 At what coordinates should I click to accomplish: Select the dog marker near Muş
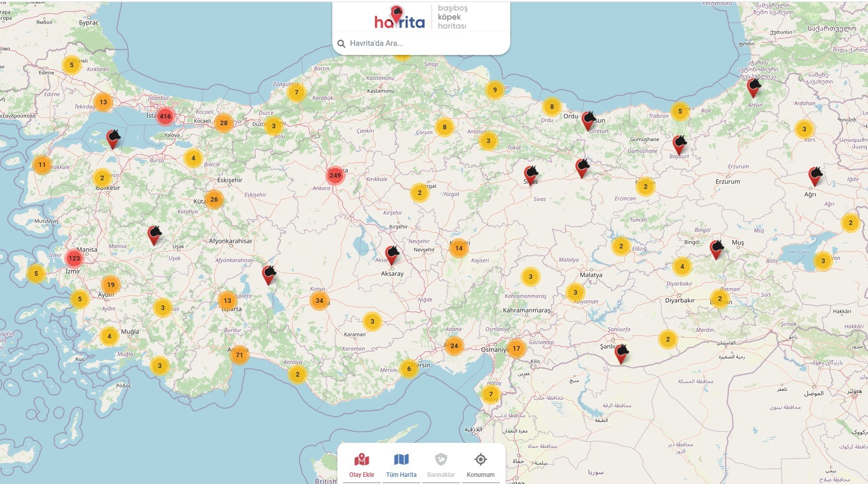point(716,249)
